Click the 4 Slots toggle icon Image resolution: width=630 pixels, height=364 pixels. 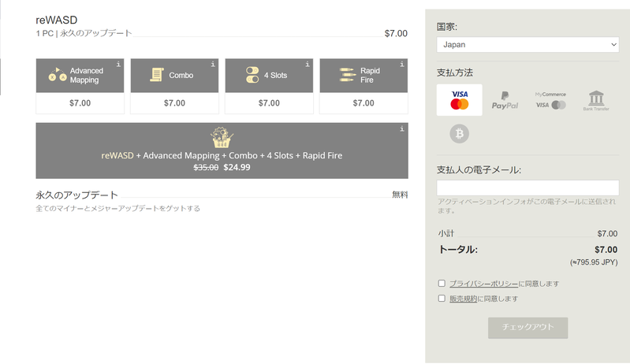[252, 75]
